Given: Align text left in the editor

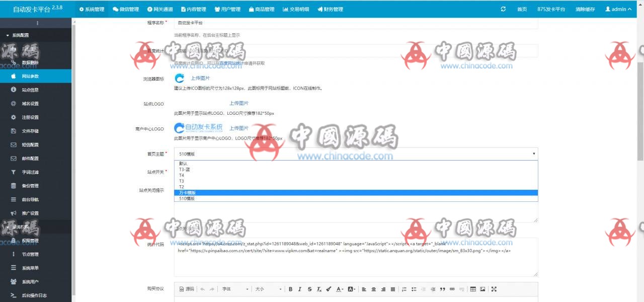Looking at the screenshot, I should (x=364, y=289).
